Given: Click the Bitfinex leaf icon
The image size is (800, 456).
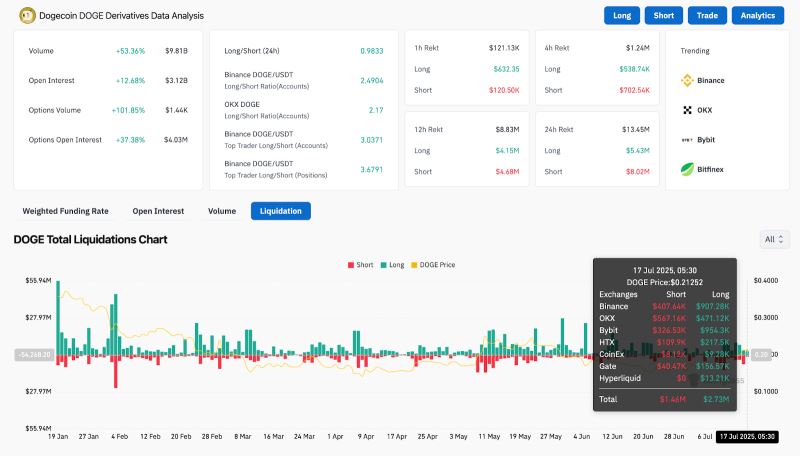Looking at the screenshot, I should click(x=687, y=170).
